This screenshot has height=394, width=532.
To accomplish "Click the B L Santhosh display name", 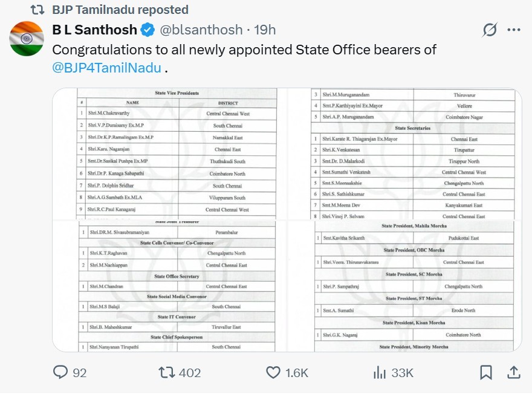I will click(95, 30).
